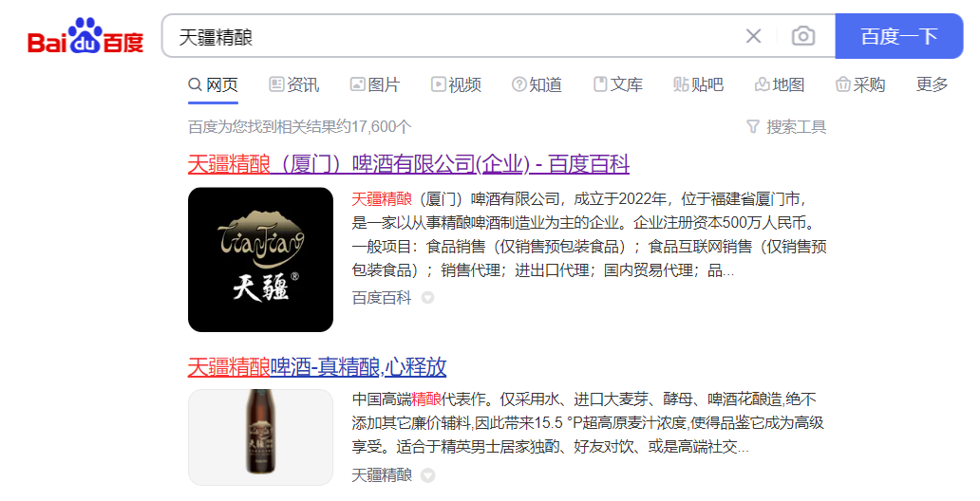Screen dimensions: 980x501
Task: Open 搜索工具 filter options
Action: click(x=787, y=127)
